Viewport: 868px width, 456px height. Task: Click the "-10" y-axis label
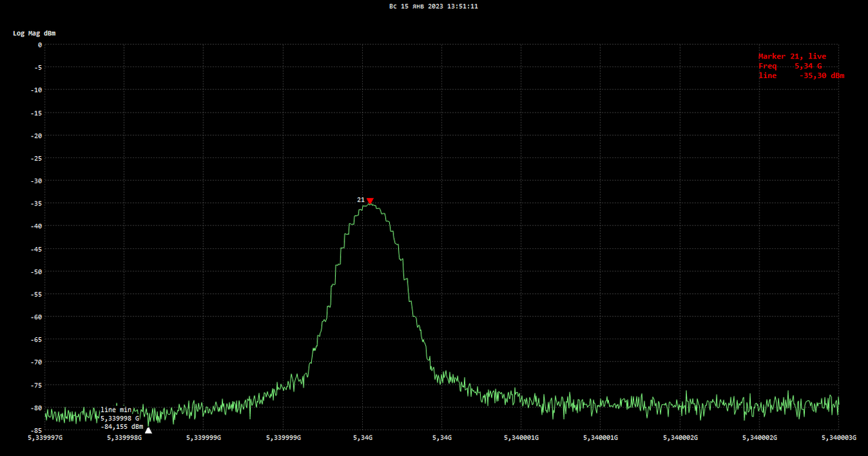click(x=36, y=90)
